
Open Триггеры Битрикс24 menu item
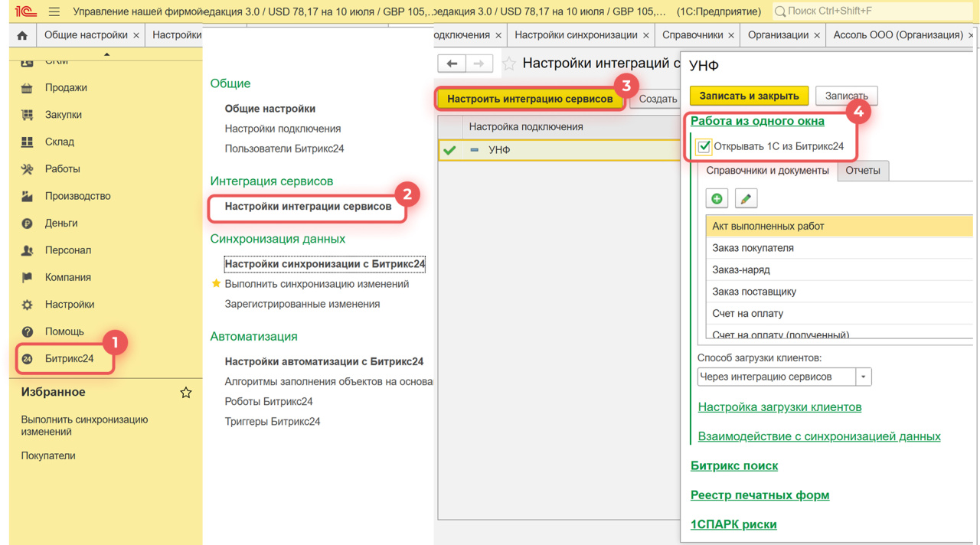click(x=272, y=421)
